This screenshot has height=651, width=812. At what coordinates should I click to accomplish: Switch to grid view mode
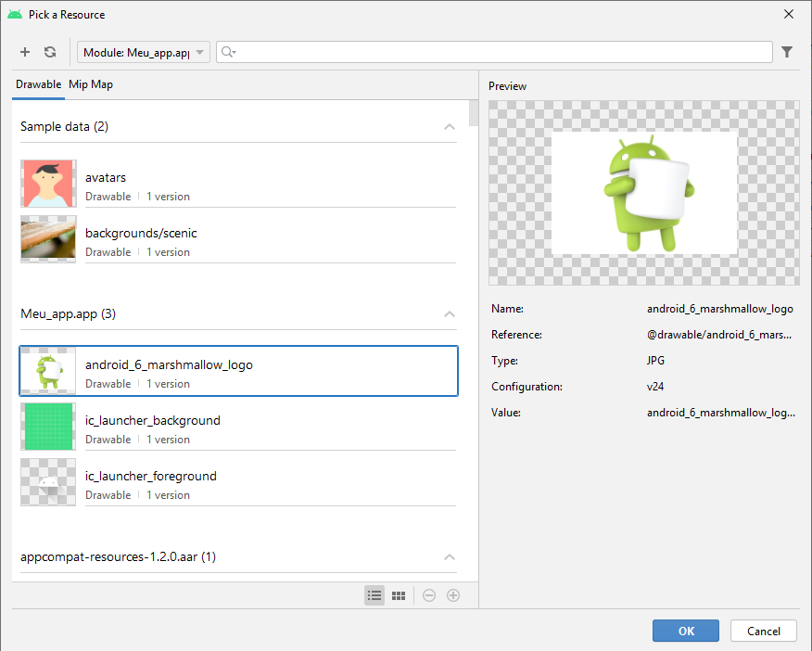point(399,595)
